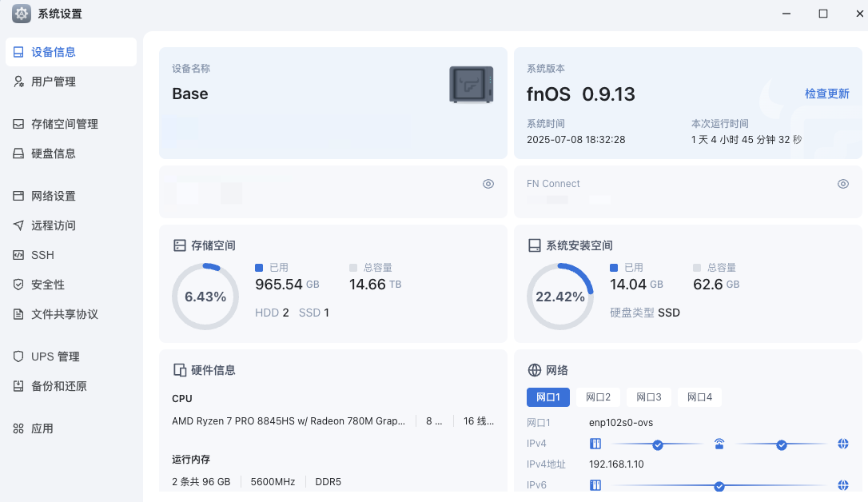Click the internet globe icon in IPv4 row
Screen dimensions: 868x502
pos(842,444)
